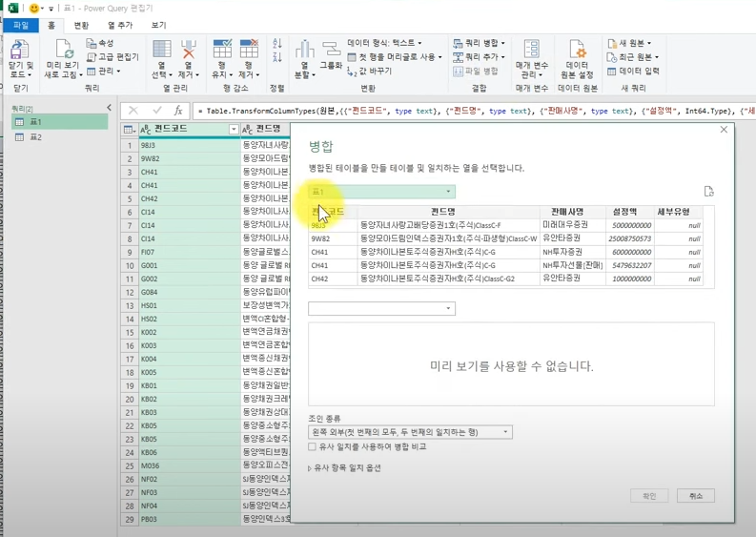
Task: Click cell 미래대우증권 in the merge preview
Action: [x=573, y=225]
